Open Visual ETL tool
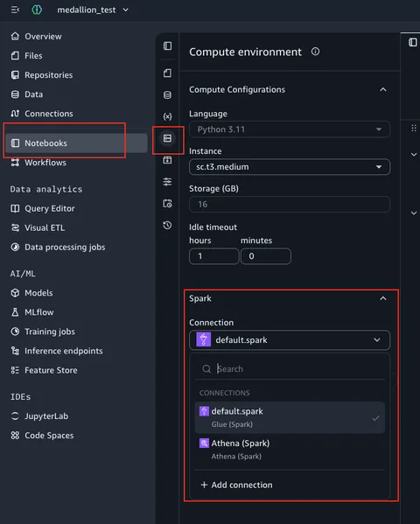 pyautogui.click(x=38, y=228)
